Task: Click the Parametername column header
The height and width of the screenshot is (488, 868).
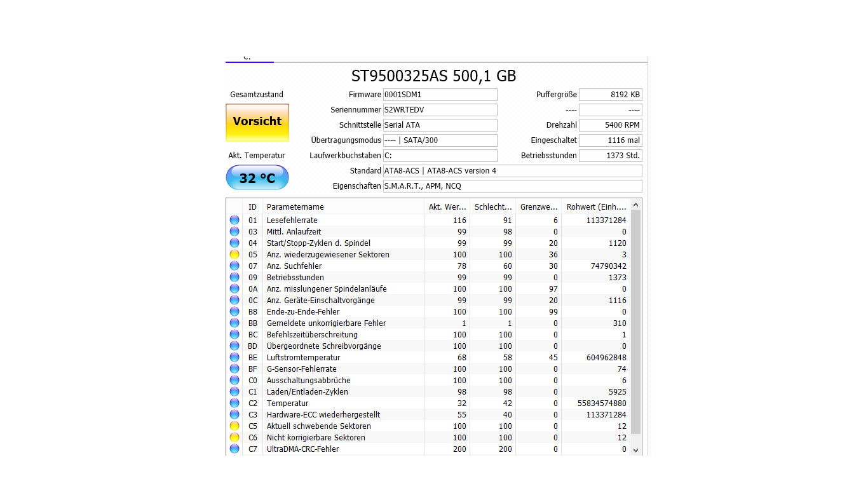Action: click(343, 207)
